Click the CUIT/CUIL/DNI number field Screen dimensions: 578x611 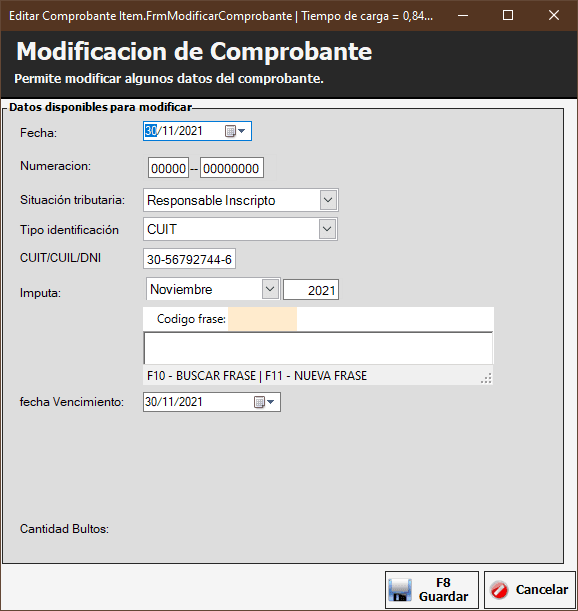click(x=189, y=259)
